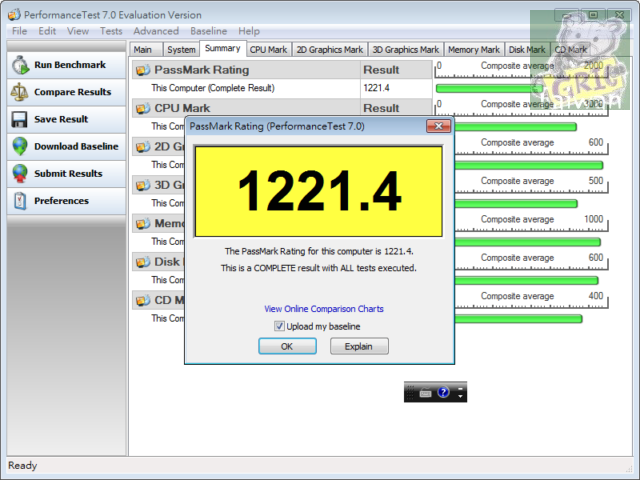Open the Tests menu
Image resolution: width=640 pixels, height=480 pixels.
[111, 31]
